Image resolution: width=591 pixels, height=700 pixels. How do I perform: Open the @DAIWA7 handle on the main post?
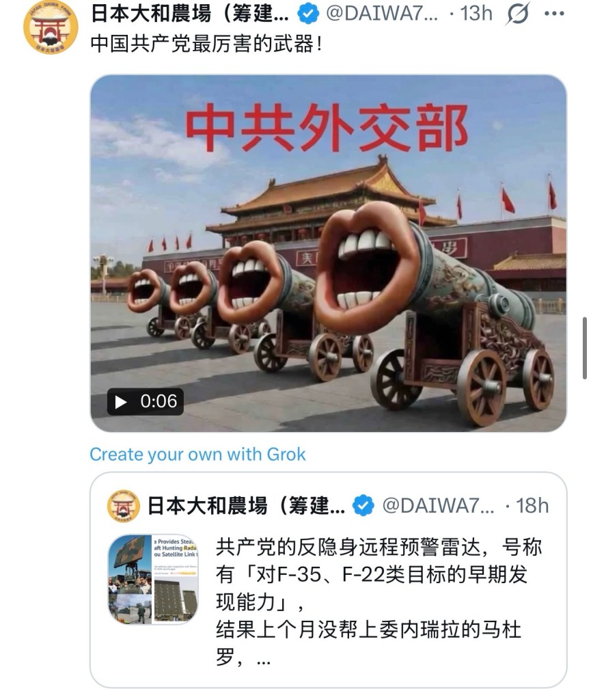click(382, 14)
